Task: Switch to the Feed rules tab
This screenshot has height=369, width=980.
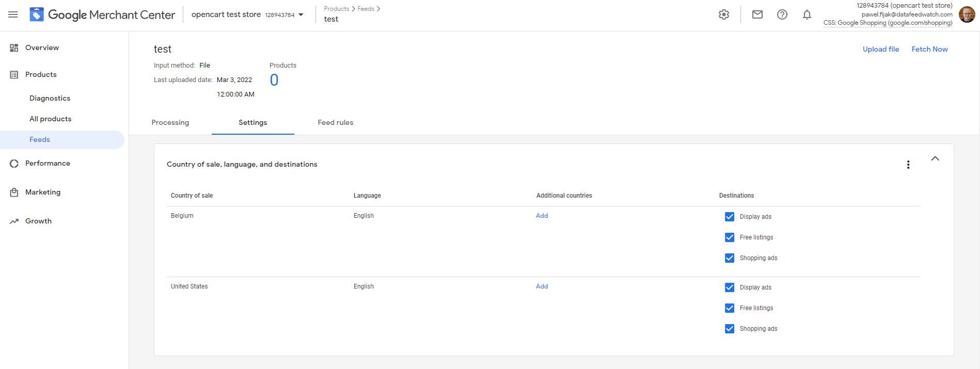Action: [336, 123]
